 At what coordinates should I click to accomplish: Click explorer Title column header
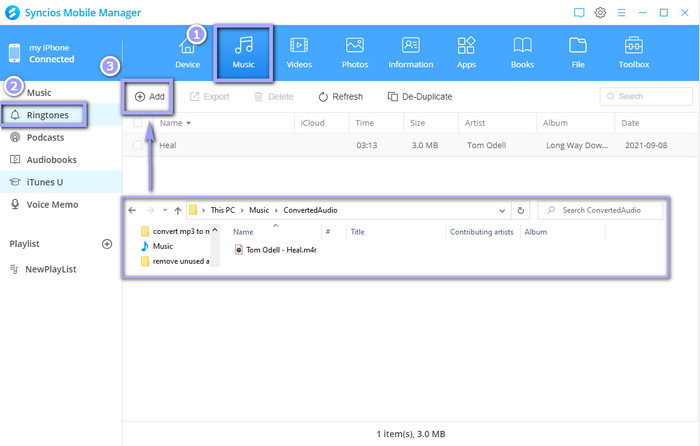point(357,232)
